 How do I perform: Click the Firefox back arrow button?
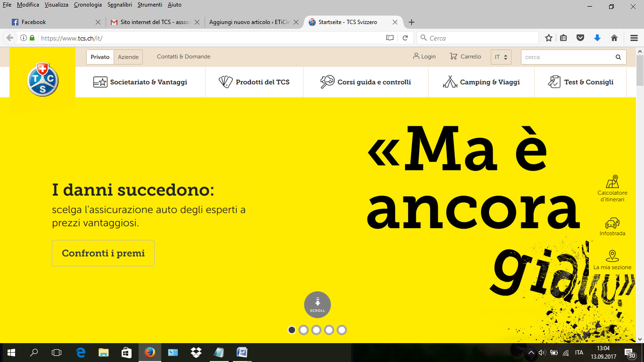pyautogui.click(x=10, y=38)
